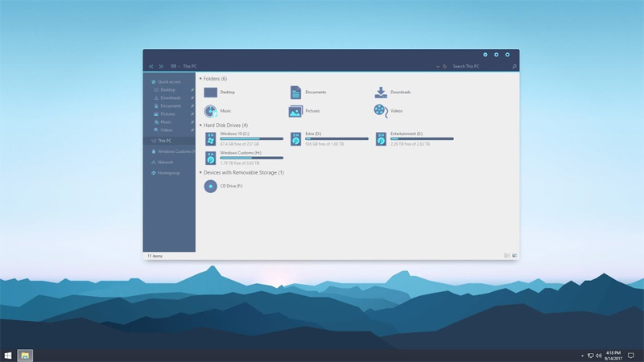
Task: Open the Documents folder icon
Action: [295, 93]
